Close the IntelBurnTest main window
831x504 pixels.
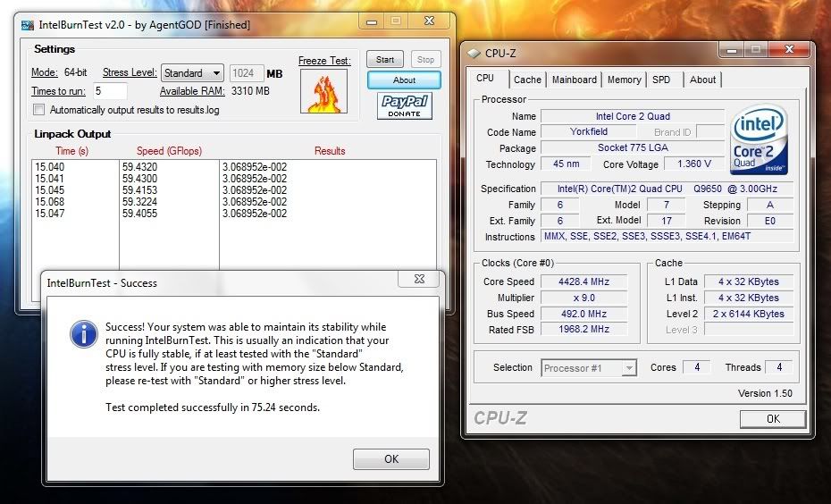[429, 21]
